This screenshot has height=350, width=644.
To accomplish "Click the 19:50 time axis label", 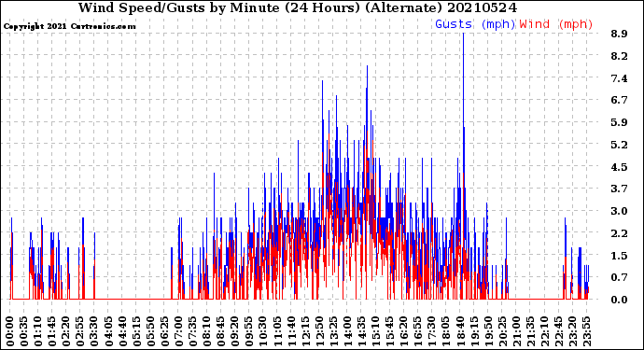I will 488,331.
